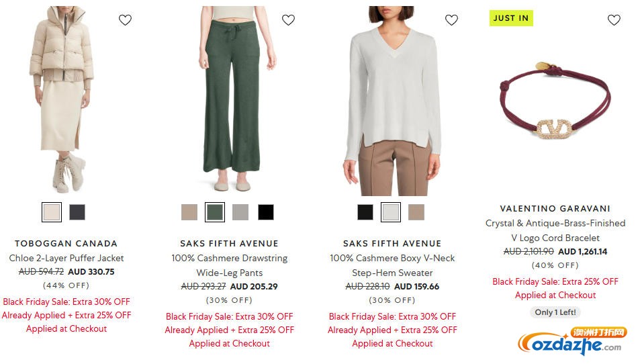This screenshot has width=642, height=364.
Task: Open Valentino V Logo Cord Bracelet link
Action: pos(555,230)
